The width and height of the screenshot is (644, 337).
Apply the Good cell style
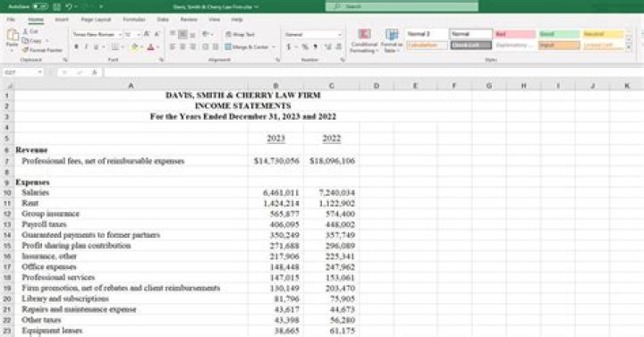559,34
